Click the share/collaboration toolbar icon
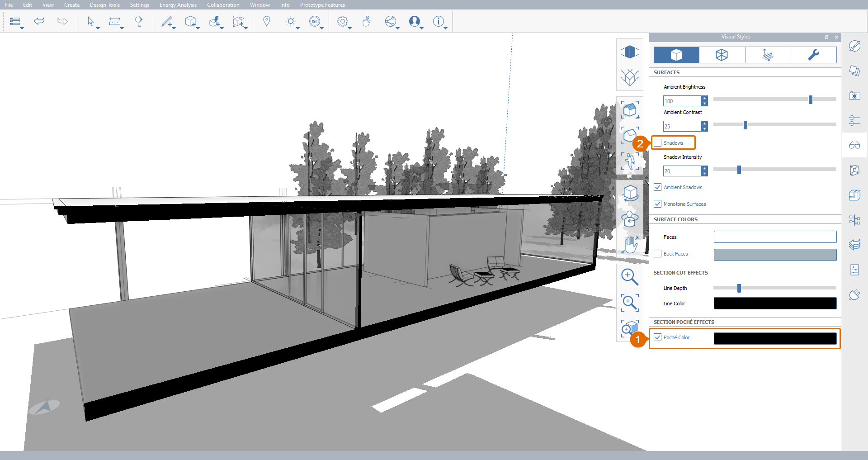Screen dimensions: 868x460 coord(390,21)
